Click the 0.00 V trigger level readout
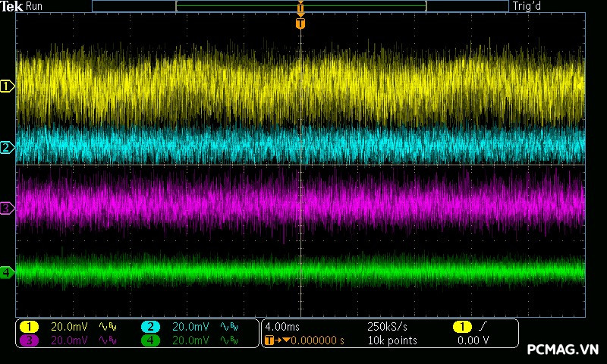This screenshot has width=607, height=364. (x=473, y=340)
